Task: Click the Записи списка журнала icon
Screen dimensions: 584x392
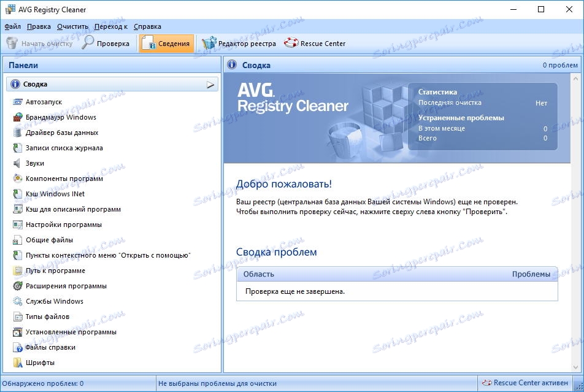Action: [15, 147]
